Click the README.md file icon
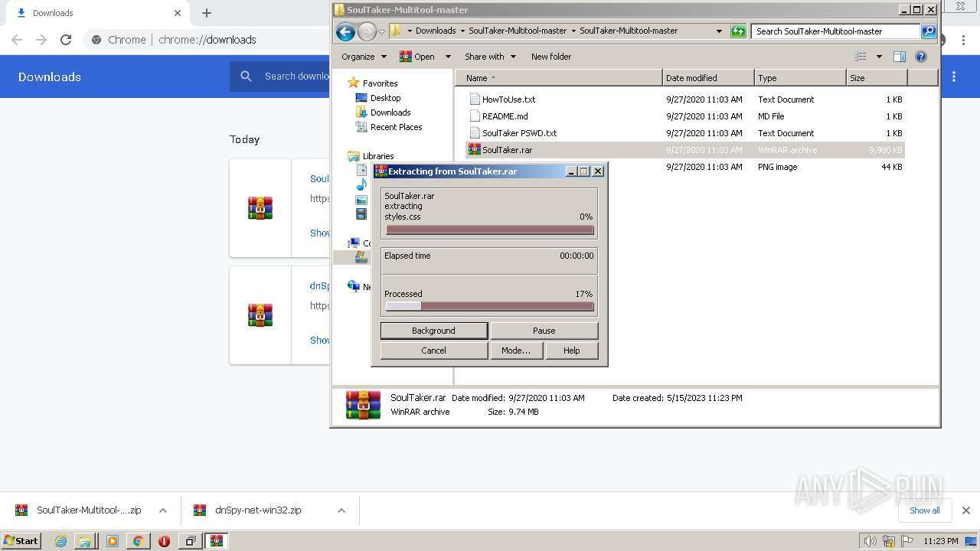Viewport: 980px width, 551px height. click(x=475, y=116)
